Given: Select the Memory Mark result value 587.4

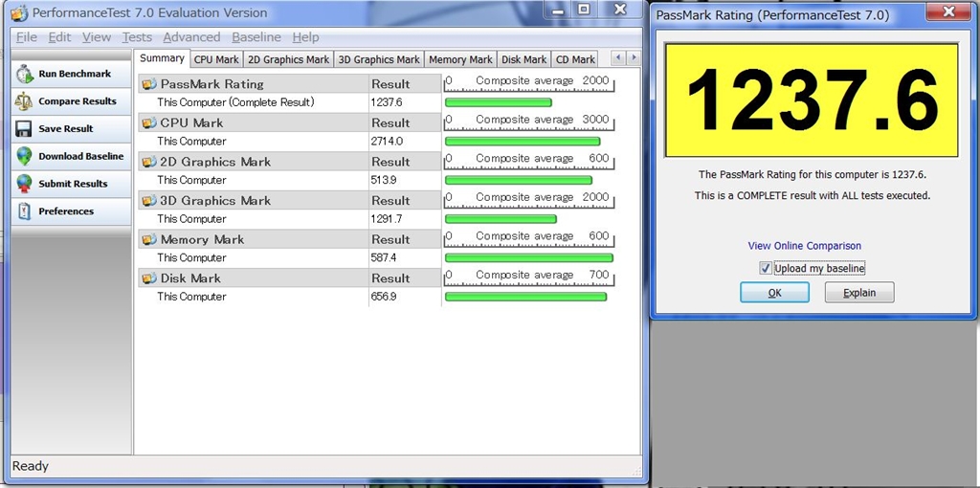Looking at the screenshot, I should [x=385, y=257].
